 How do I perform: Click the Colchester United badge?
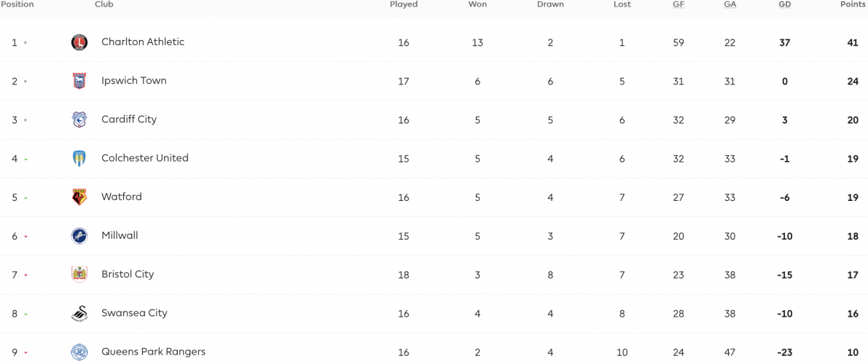(79, 159)
